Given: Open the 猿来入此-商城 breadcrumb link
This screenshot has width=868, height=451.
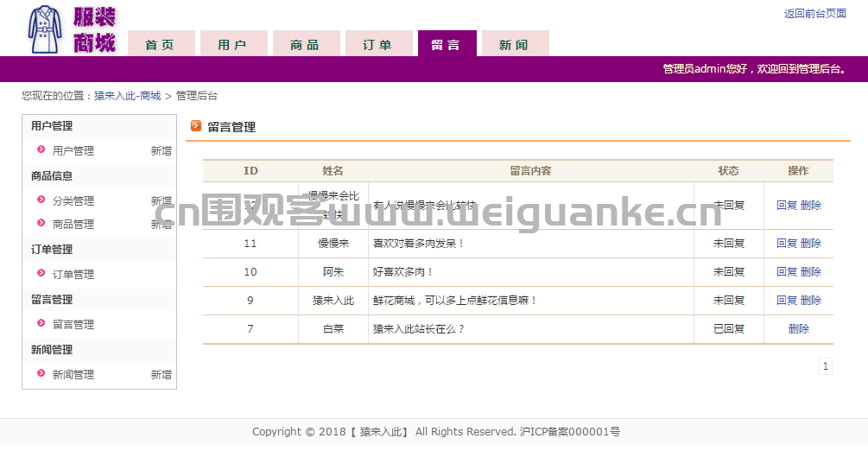Looking at the screenshot, I should coord(127,96).
